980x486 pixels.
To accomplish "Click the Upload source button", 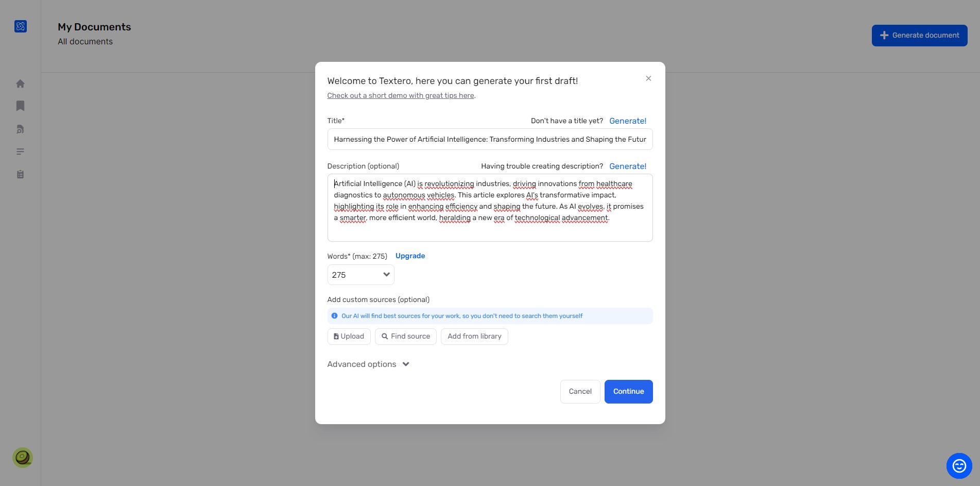I will tap(349, 336).
